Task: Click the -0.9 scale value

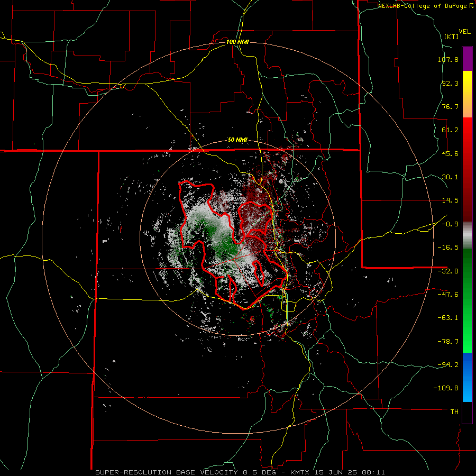Action: [x=450, y=224]
